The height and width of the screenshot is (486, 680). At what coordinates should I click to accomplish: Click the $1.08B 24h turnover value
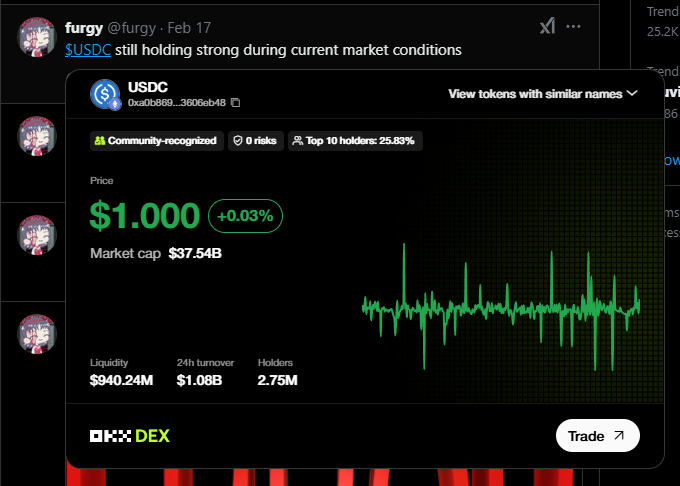[199, 380]
